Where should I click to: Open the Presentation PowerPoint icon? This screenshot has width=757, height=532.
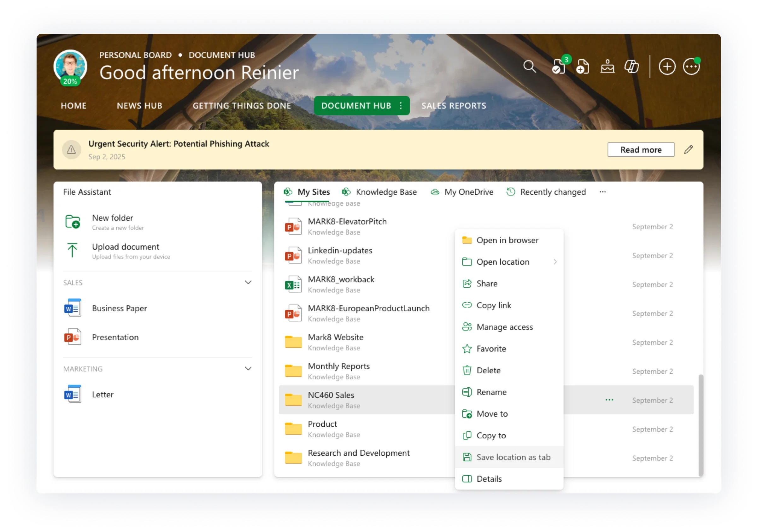click(x=73, y=337)
